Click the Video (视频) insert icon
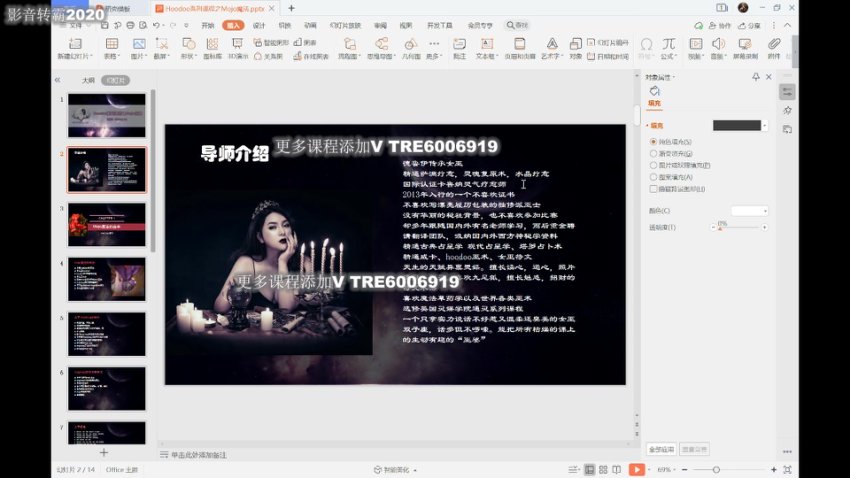 (x=696, y=44)
